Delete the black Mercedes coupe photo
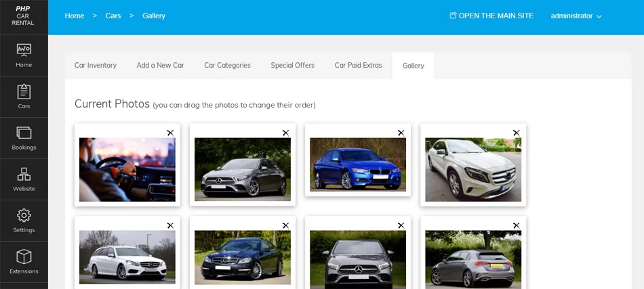The height and width of the screenshot is (289, 644). click(285, 225)
